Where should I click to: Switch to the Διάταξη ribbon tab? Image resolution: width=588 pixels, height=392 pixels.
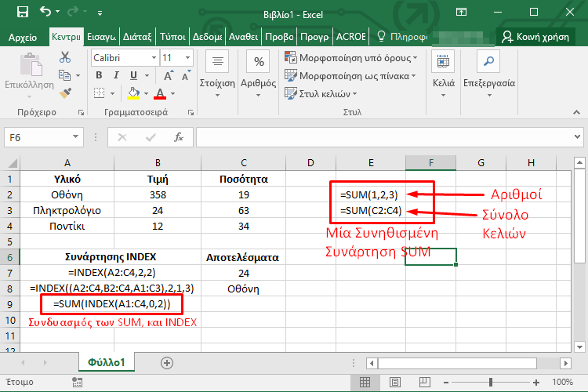[137, 37]
